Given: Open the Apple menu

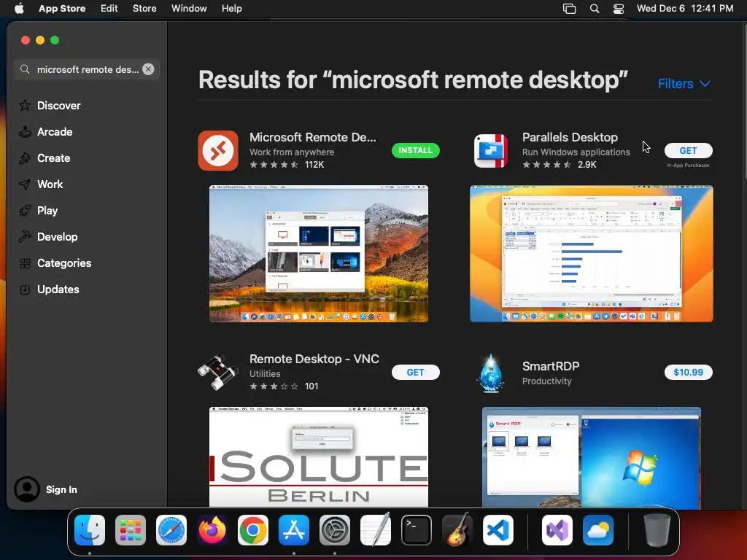Looking at the screenshot, I should pyautogui.click(x=19, y=9).
